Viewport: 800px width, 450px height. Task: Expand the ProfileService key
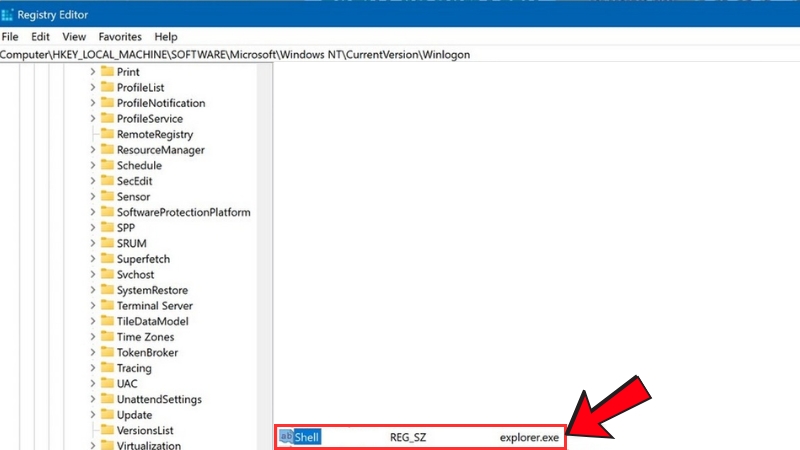click(92, 118)
